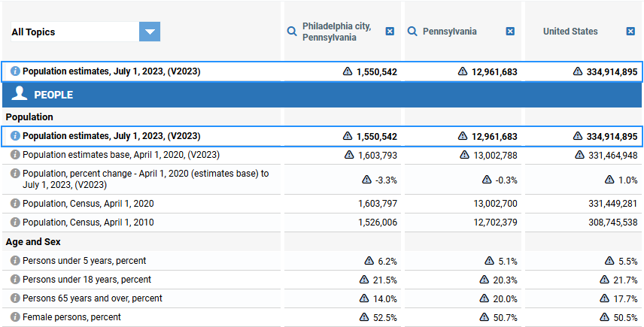This screenshot has width=644, height=327.
Task: Click the Persons under 18 years, percent label
Action: 87,280
